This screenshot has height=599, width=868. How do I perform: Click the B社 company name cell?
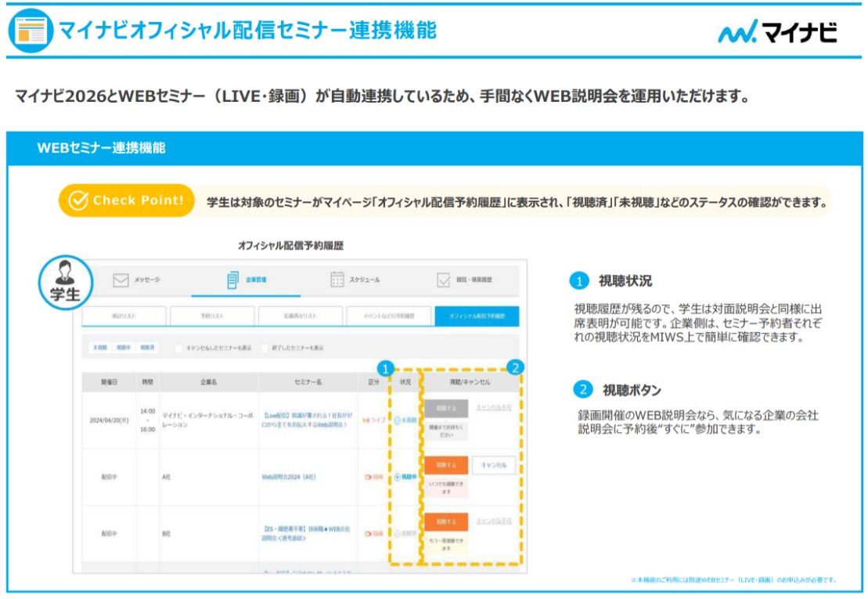pyautogui.click(x=166, y=534)
